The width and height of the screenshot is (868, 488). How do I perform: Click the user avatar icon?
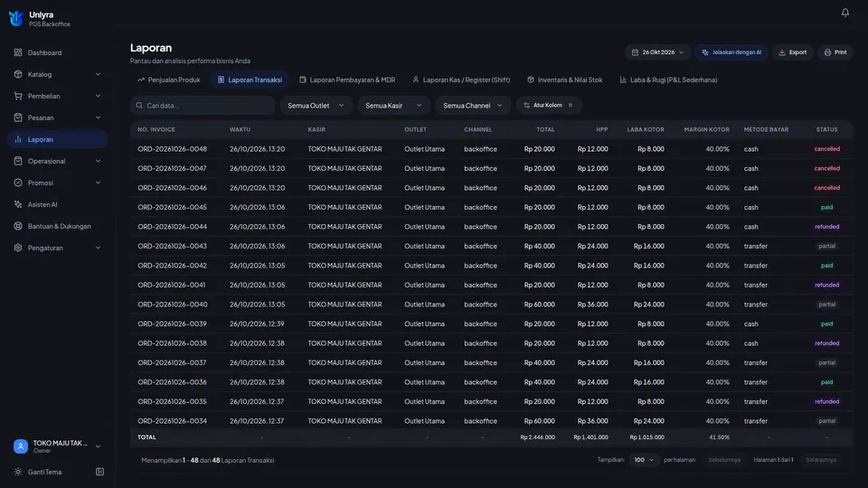pyautogui.click(x=21, y=446)
